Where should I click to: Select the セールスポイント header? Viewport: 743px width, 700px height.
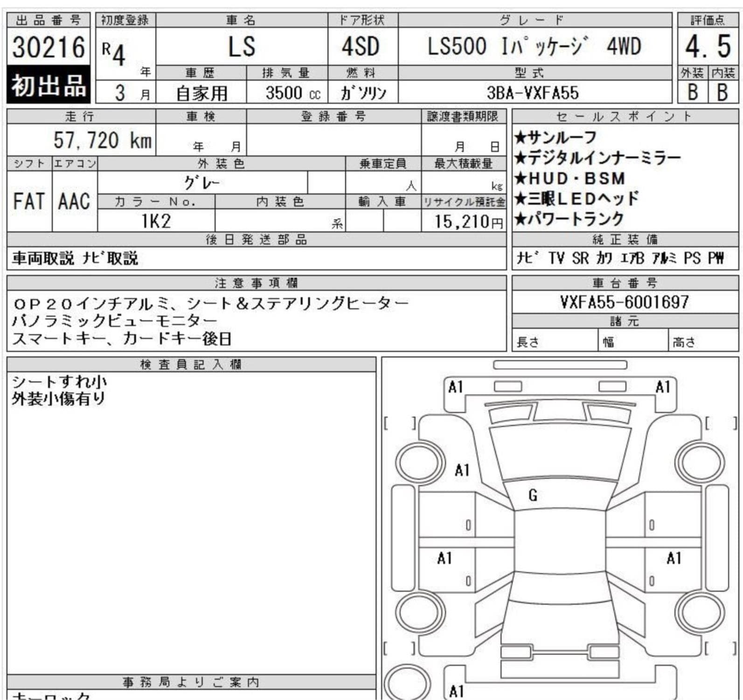point(625,116)
